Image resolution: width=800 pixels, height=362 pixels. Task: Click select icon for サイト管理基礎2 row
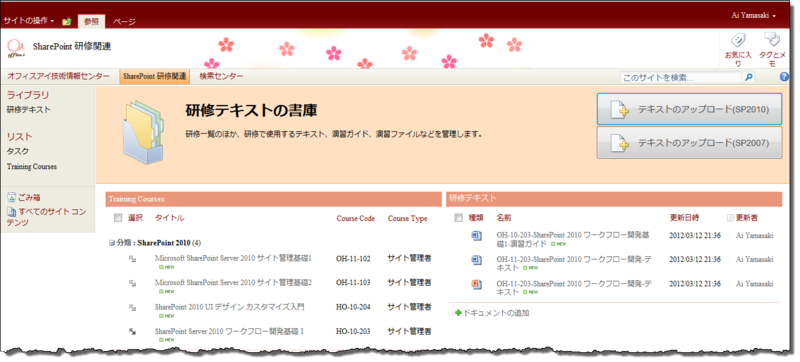point(133,283)
